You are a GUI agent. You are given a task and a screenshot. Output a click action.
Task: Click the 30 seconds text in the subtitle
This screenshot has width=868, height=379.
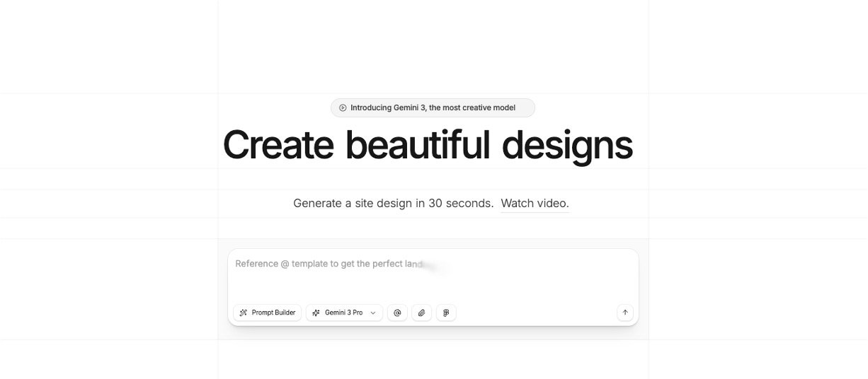tap(460, 204)
